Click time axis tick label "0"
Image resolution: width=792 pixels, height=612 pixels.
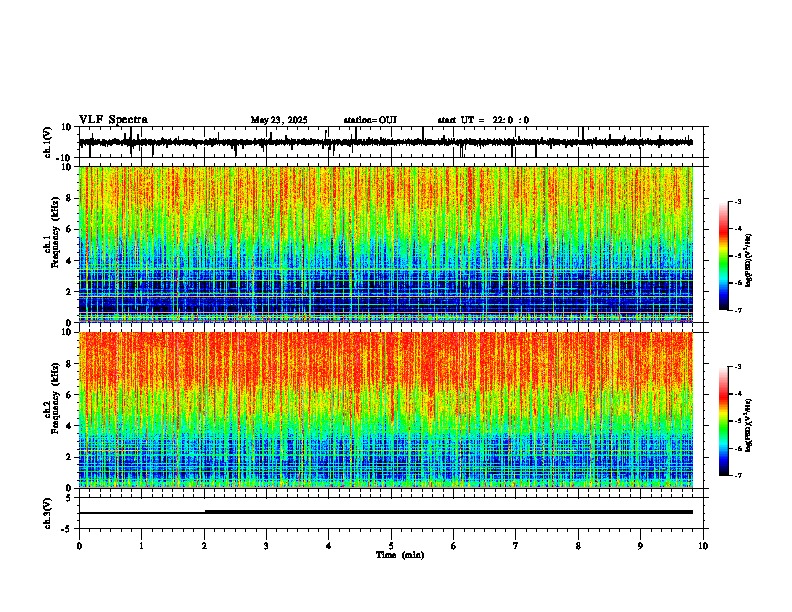click(x=79, y=546)
